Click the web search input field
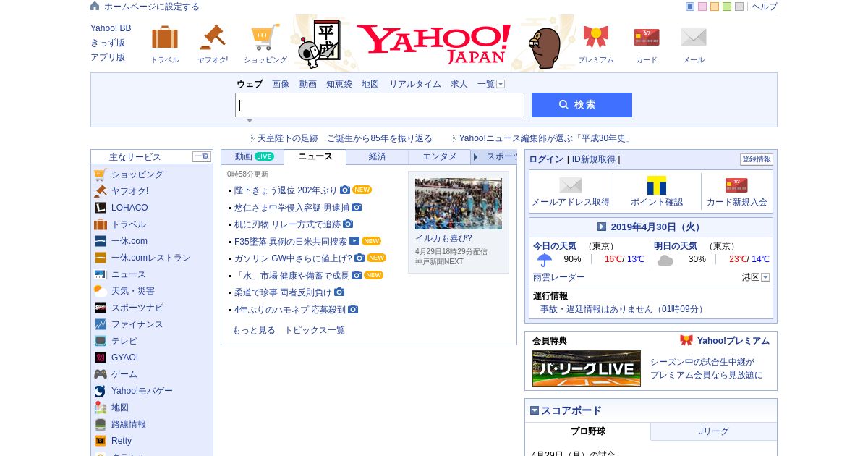868x456 pixels. (380, 105)
